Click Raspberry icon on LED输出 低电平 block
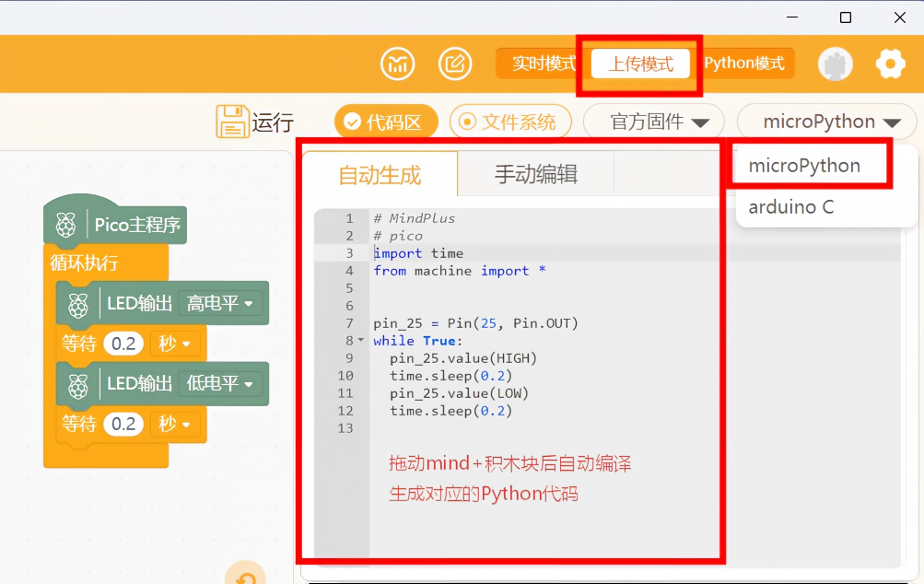This screenshot has height=584, width=924. coord(78,385)
